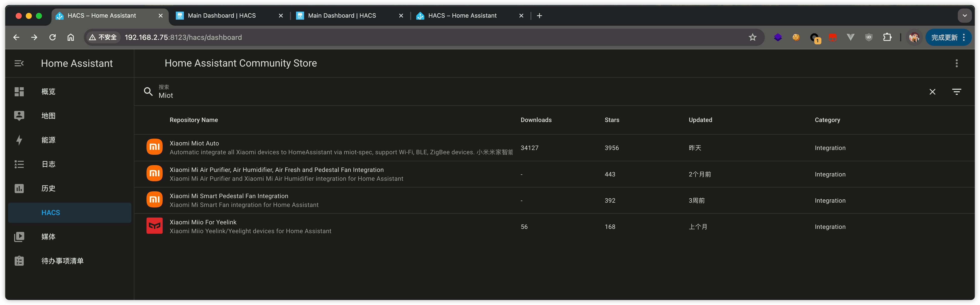Clear the Miot search text
Screen dimensions: 980x305
[x=932, y=92]
